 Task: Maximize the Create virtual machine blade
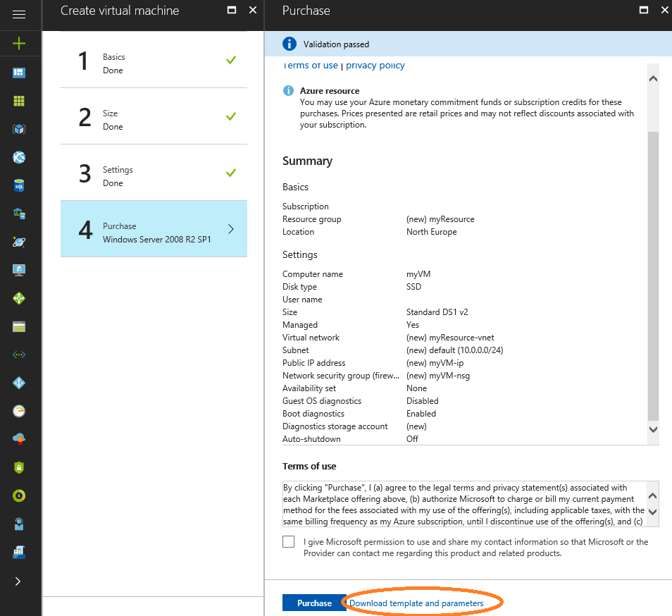click(x=232, y=10)
